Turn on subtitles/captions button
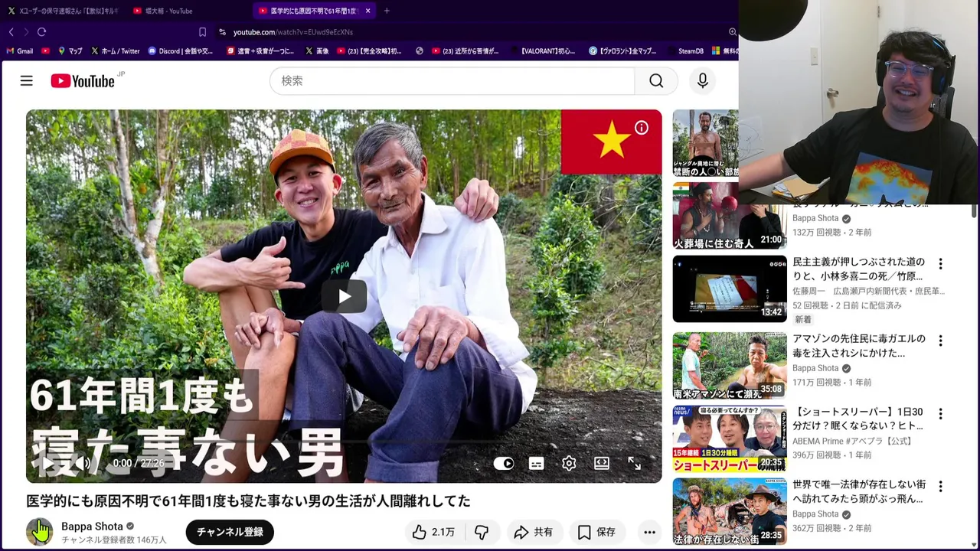 tap(537, 463)
